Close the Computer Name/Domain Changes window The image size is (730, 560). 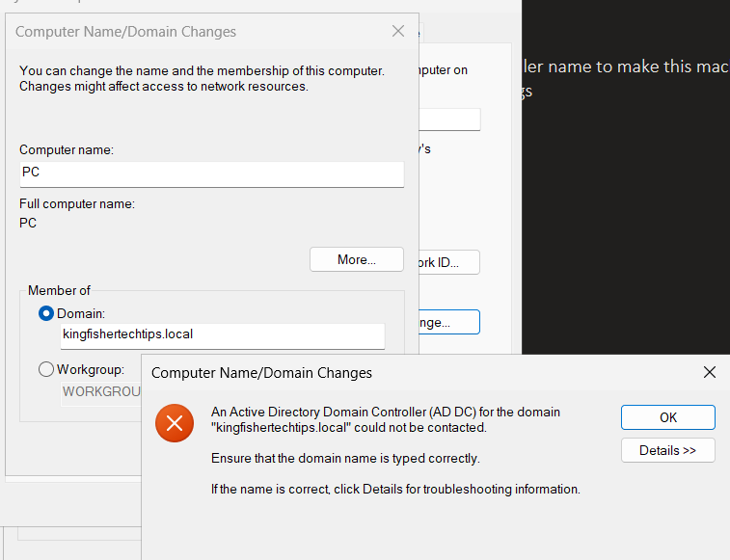(x=398, y=31)
